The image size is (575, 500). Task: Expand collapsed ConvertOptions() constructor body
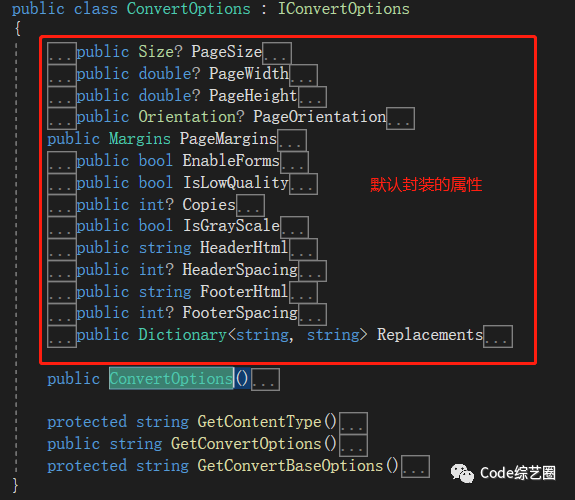(265, 380)
